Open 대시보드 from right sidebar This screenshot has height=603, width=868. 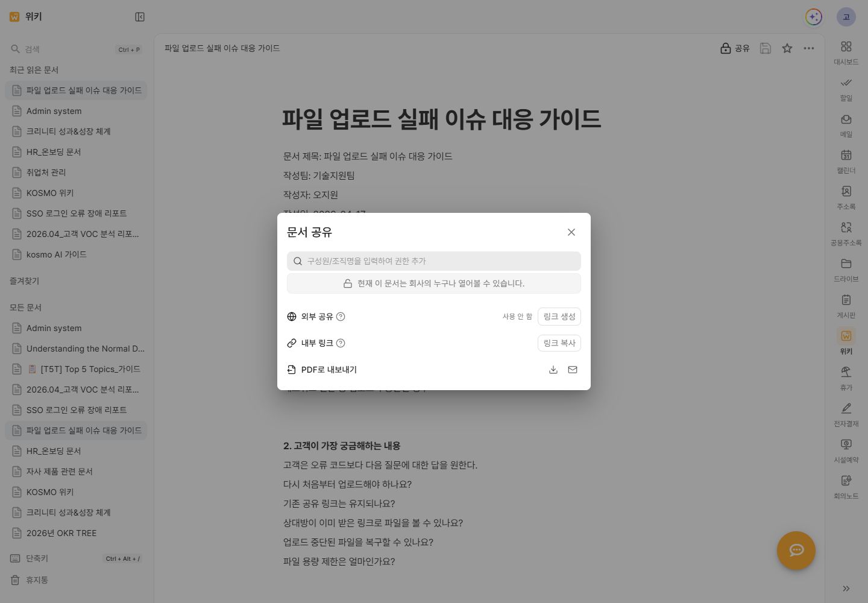pyautogui.click(x=846, y=52)
